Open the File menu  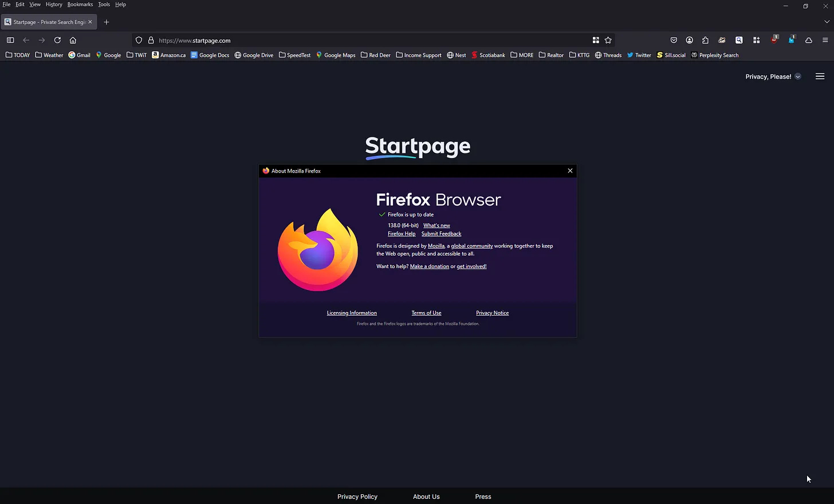coord(6,4)
